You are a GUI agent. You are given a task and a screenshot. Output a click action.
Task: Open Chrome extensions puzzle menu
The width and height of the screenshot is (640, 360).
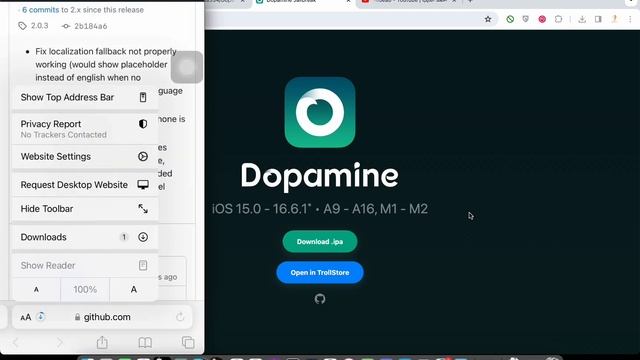558,19
